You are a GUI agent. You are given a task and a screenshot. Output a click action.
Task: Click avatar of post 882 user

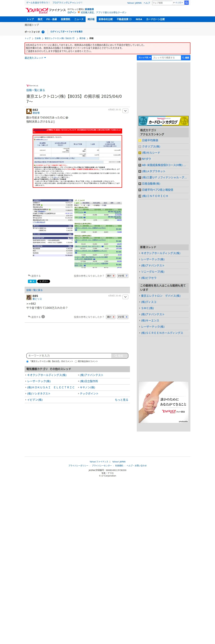pos(29,111)
